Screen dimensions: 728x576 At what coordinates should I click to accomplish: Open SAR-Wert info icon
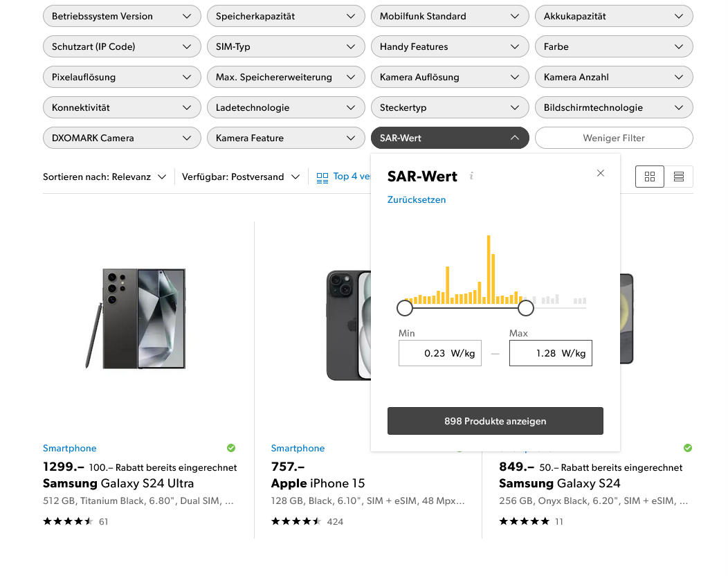[471, 176]
